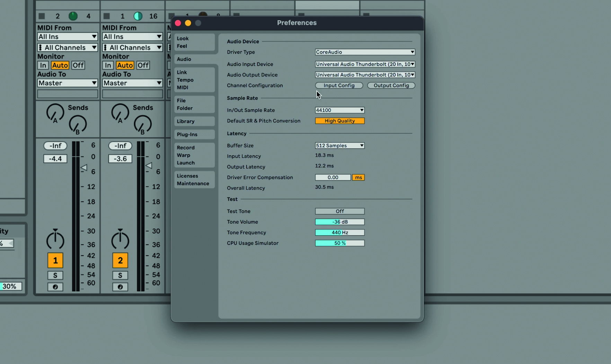Click Driver Error Compensation 0.00 field
Viewport: 611px width, 364px height.
[x=333, y=178]
